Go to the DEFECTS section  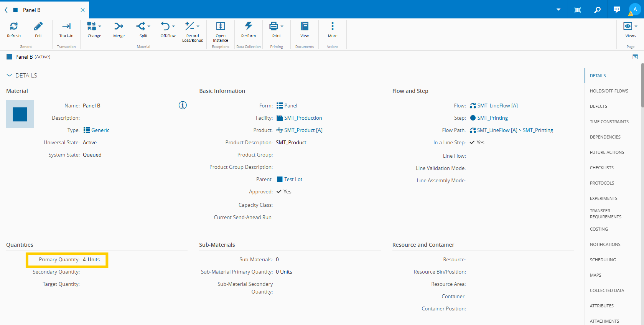pos(598,106)
